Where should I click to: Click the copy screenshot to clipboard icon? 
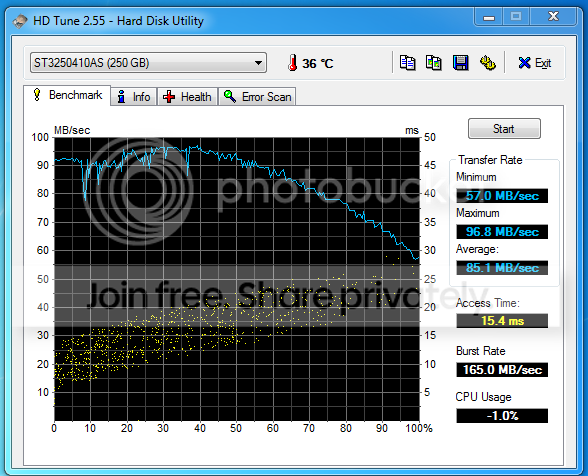point(434,63)
